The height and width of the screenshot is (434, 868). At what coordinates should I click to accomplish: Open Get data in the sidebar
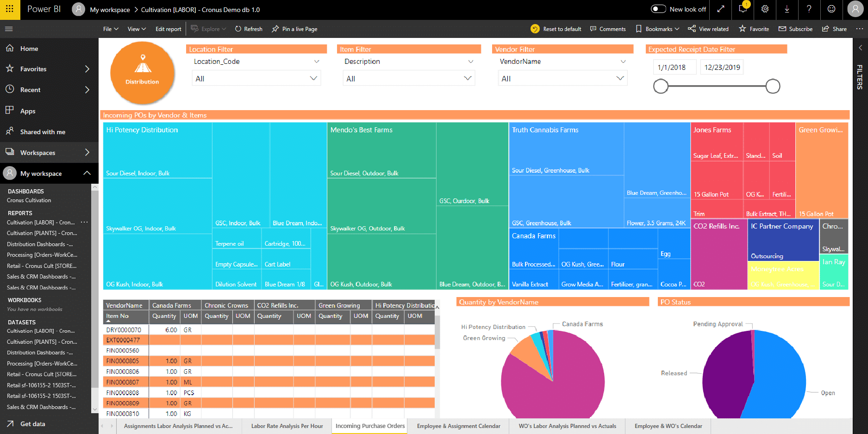click(32, 424)
